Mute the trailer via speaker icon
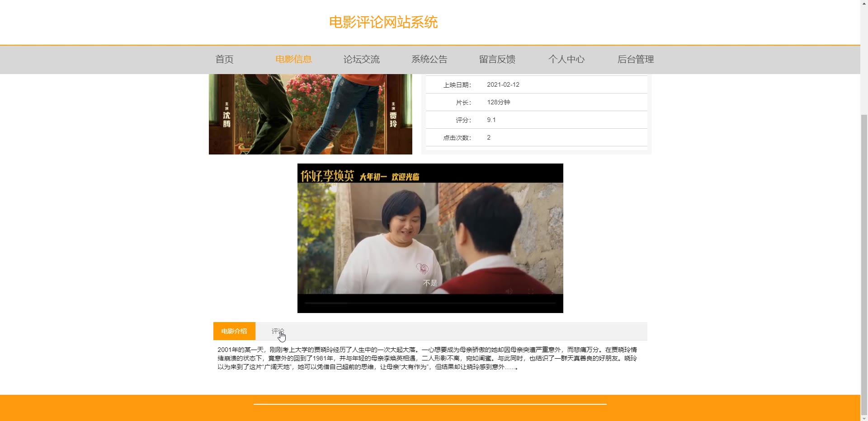This screenshot has width=868, height=421. click(509, 291)
